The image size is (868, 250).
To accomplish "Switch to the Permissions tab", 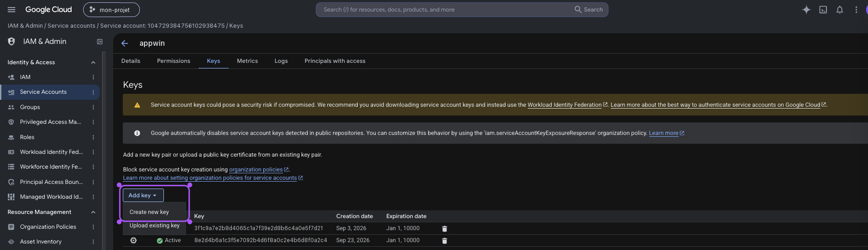I will point(174,61).
